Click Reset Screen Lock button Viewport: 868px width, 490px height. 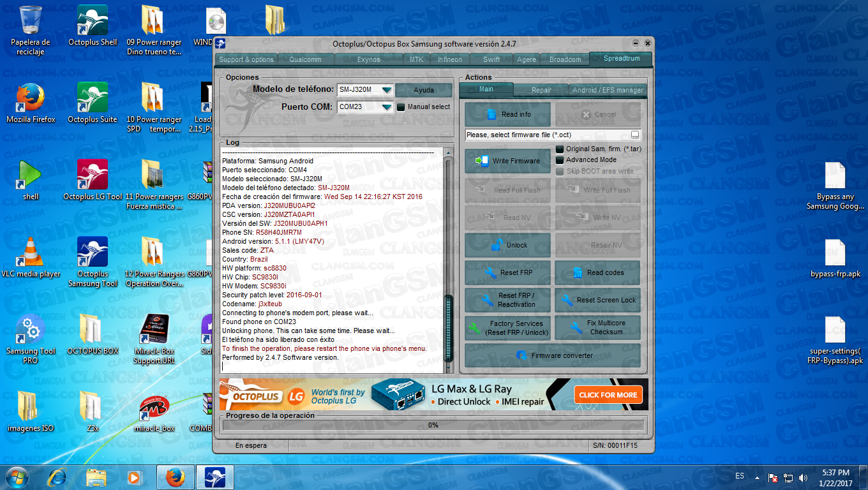(x=597, y=300)
